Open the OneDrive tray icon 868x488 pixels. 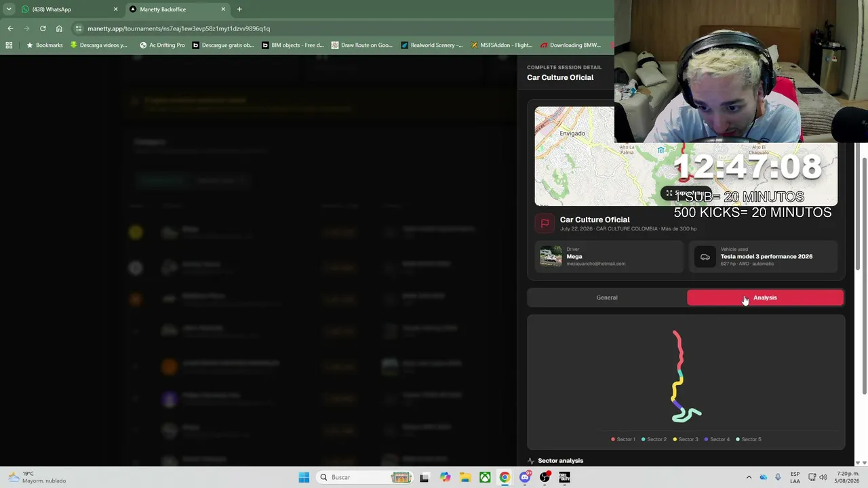pos(764,477)
